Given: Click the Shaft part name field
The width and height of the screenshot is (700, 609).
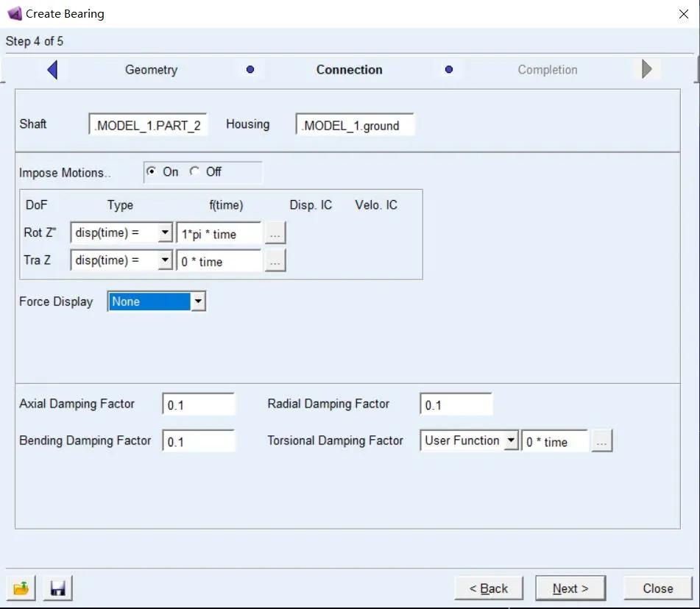Looking at the screenshot, I should pyautogui.click(x=148, y=125).
